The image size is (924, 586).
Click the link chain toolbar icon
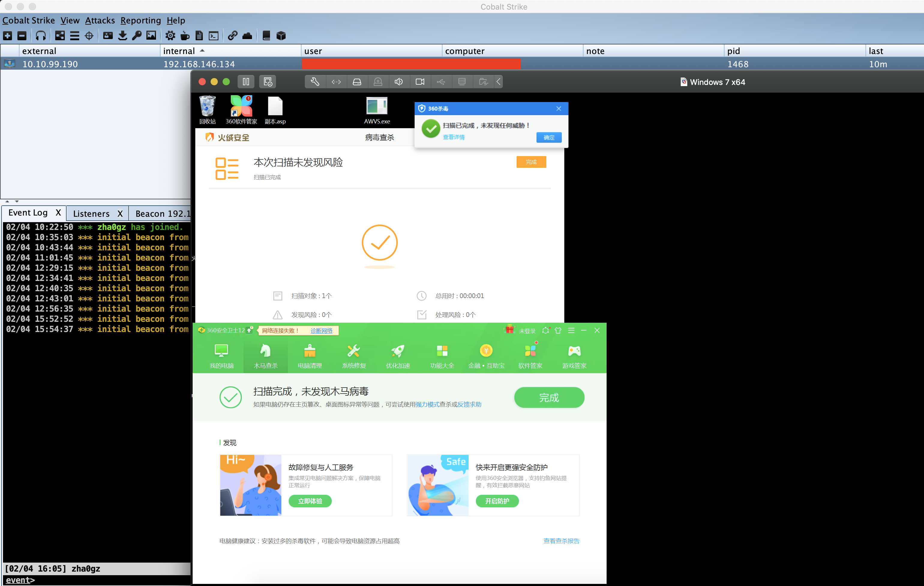pyautogui.click(x=232, y=36)
